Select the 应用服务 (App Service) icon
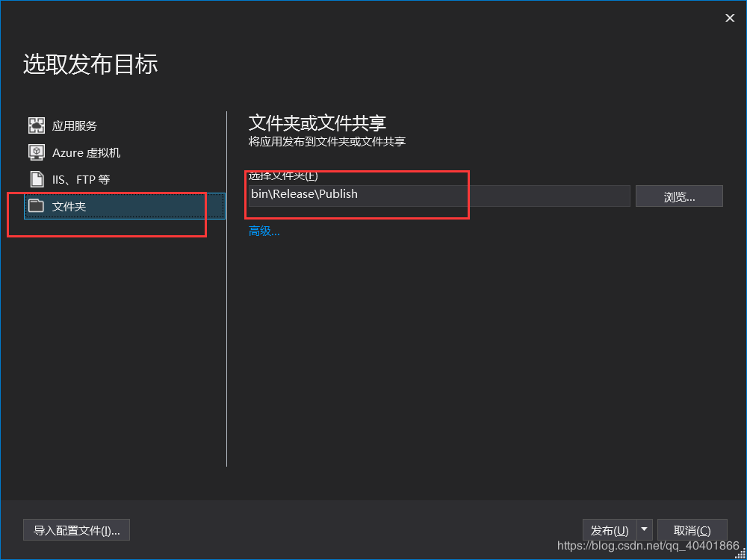This screenshot has height=560, width=747. click(36, 125)
